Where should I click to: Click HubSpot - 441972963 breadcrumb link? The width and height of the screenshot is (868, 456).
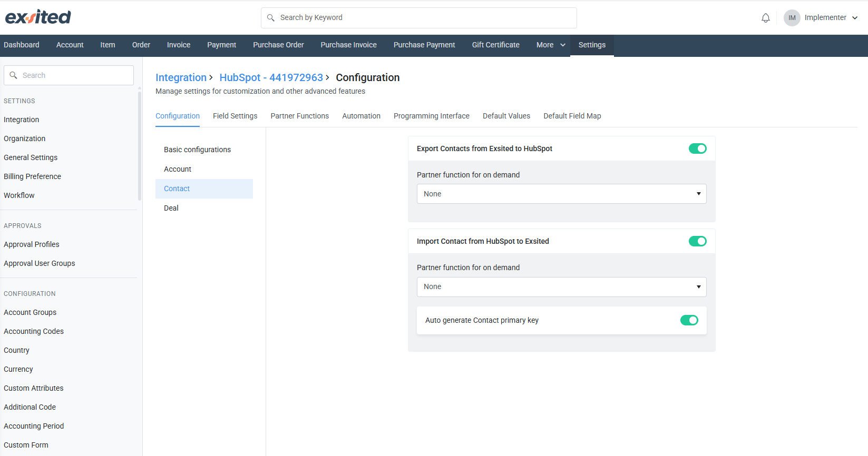click(271, 77)
